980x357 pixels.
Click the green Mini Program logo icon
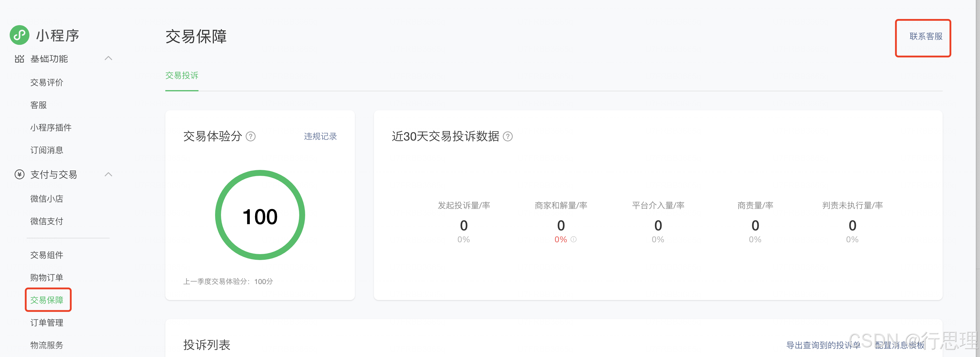click(x=19, y=35)
